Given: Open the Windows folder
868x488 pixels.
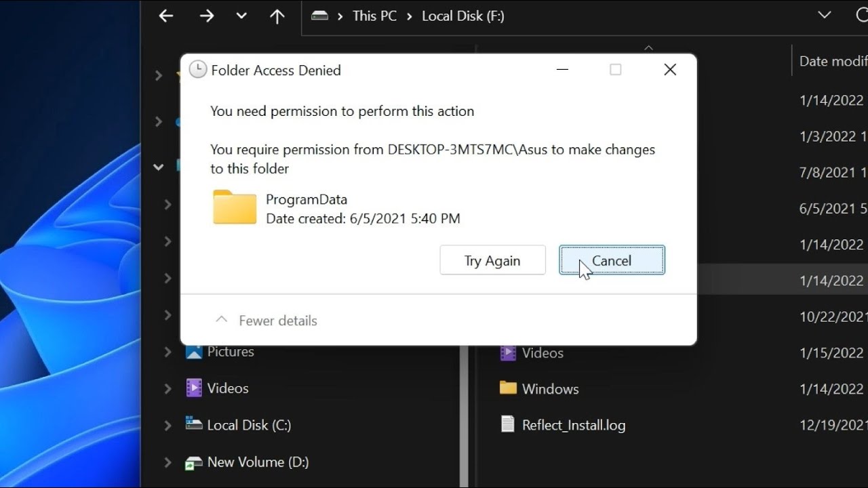Looking at the screenshot, I should pos(550,389).
